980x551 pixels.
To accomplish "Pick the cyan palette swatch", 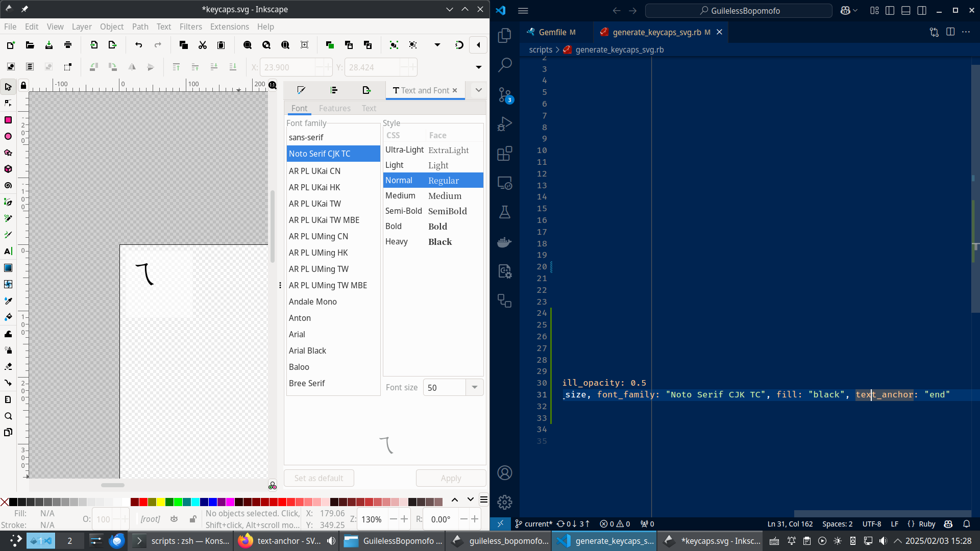I will point(195,502).
